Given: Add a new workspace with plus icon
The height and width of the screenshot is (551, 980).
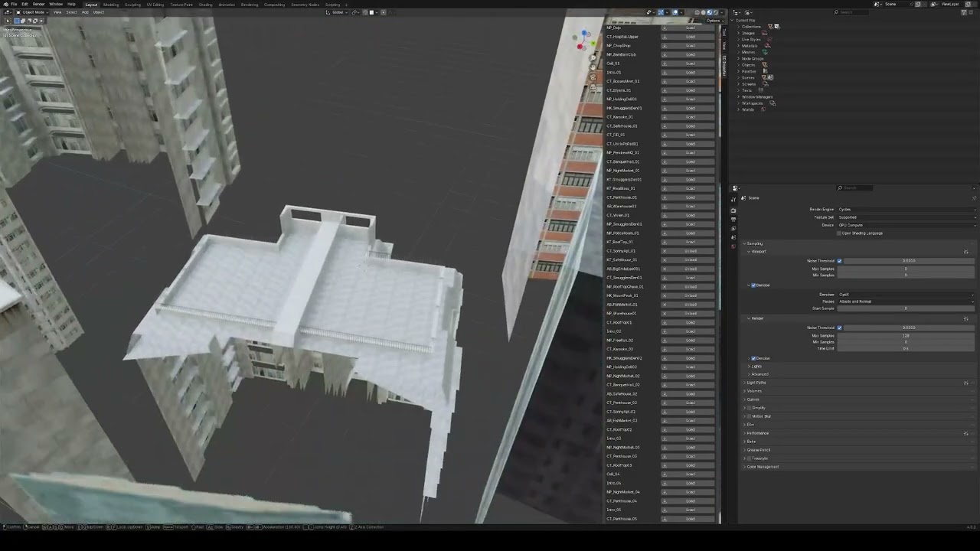Looking at the screenshot, I should [346, 5].
